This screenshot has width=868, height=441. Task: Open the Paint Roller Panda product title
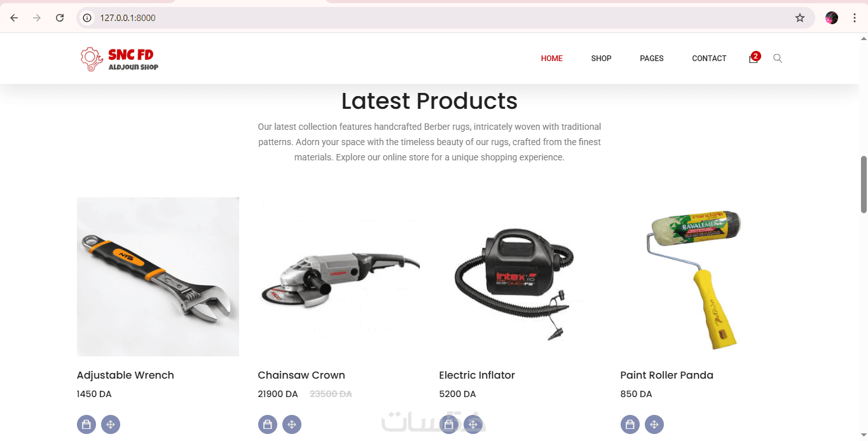click(x=666, y=375)
